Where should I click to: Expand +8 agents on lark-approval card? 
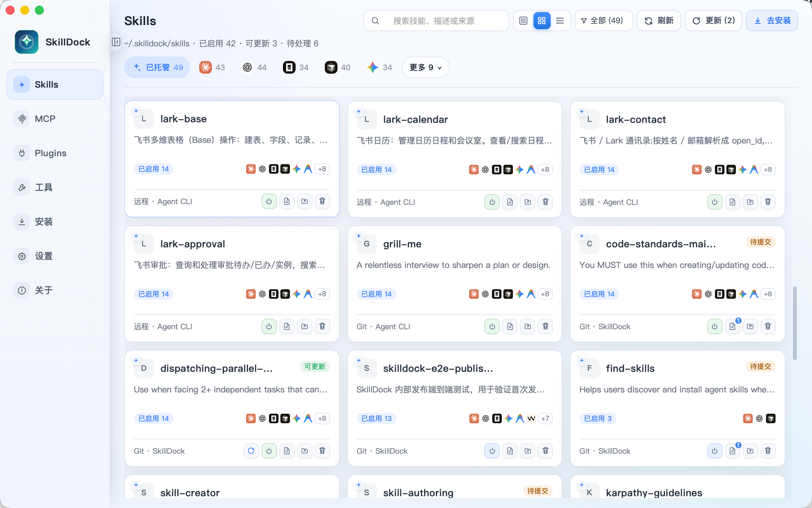point(322,294)
